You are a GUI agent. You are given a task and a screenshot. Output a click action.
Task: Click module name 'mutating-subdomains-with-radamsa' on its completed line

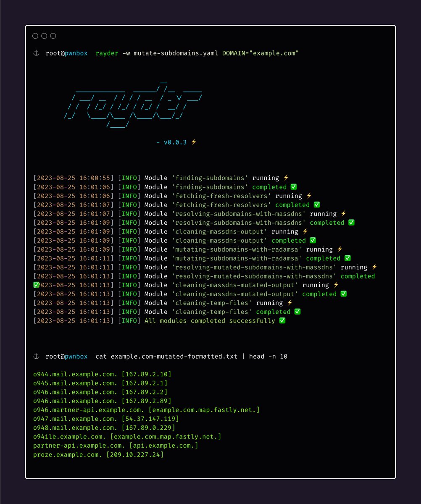[237, 258]
